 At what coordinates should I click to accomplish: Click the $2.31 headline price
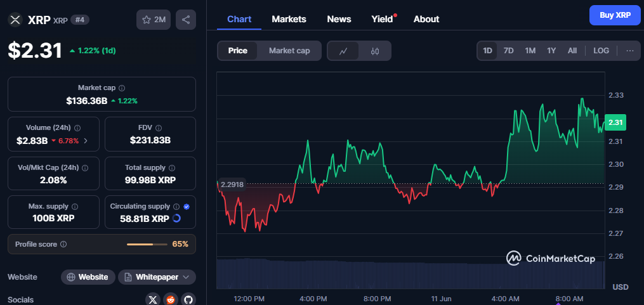(35, 51)
